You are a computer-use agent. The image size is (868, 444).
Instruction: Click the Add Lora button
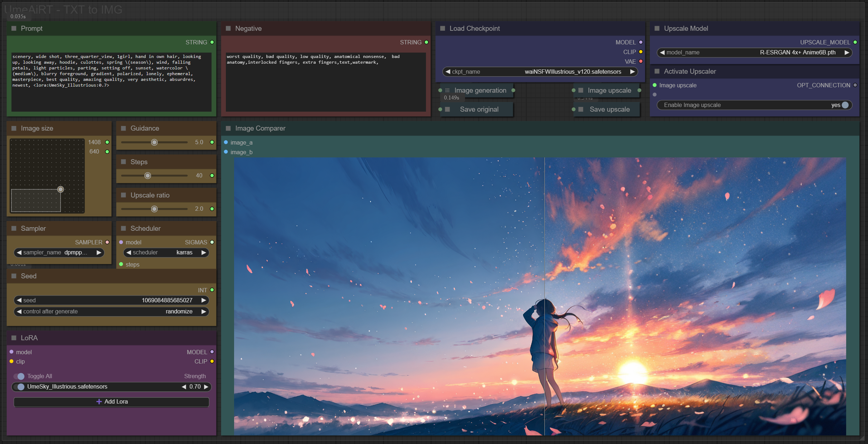click(x=111, y=402)
